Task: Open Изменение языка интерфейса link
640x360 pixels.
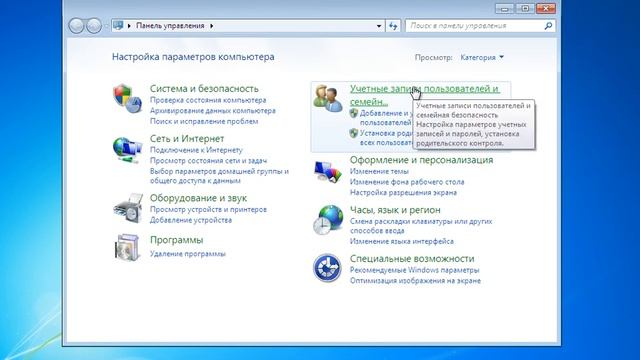Action: tap(402, 241)
